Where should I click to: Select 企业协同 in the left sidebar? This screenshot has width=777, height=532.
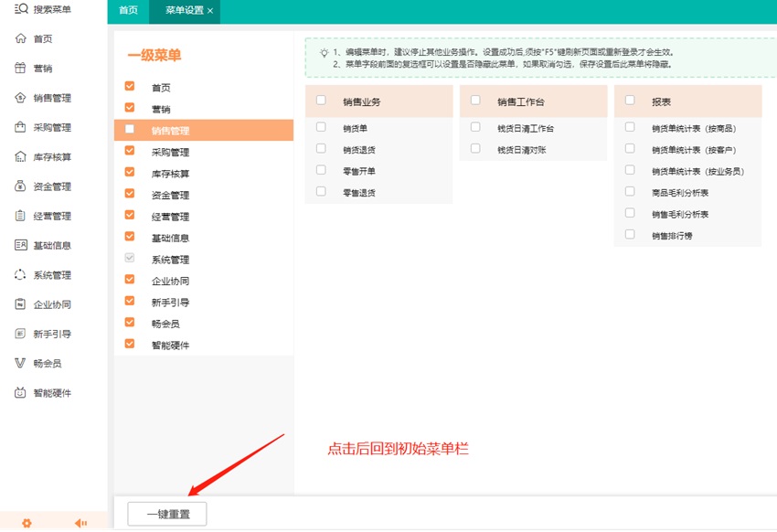[52, 304]
